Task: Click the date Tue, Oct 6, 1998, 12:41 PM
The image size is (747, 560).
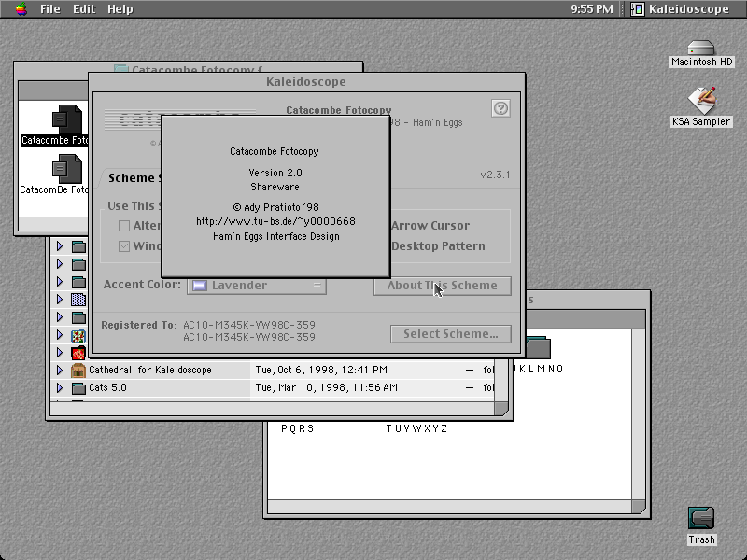Action: pyautogui.click(x=321, y=370)
